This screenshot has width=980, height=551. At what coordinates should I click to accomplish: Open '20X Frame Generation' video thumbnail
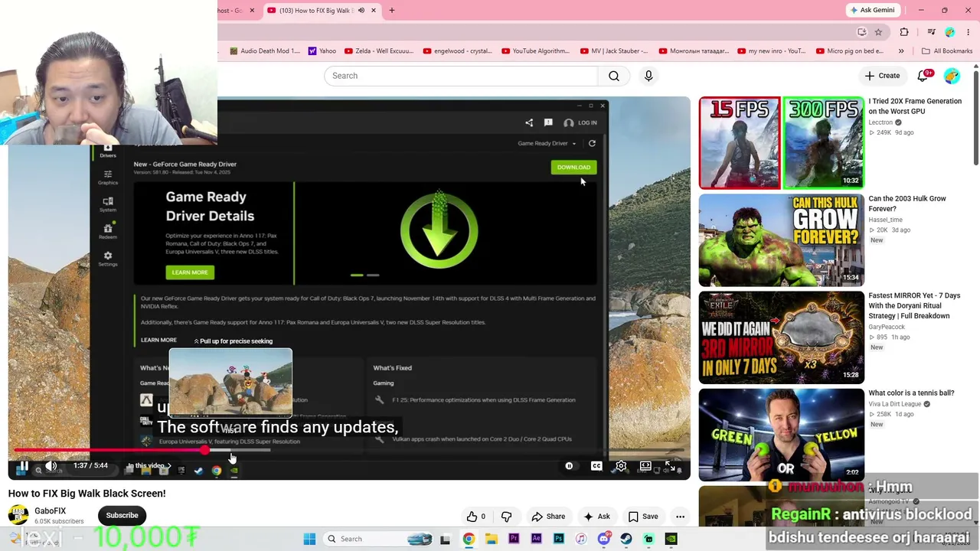click(x=781, y=142)
